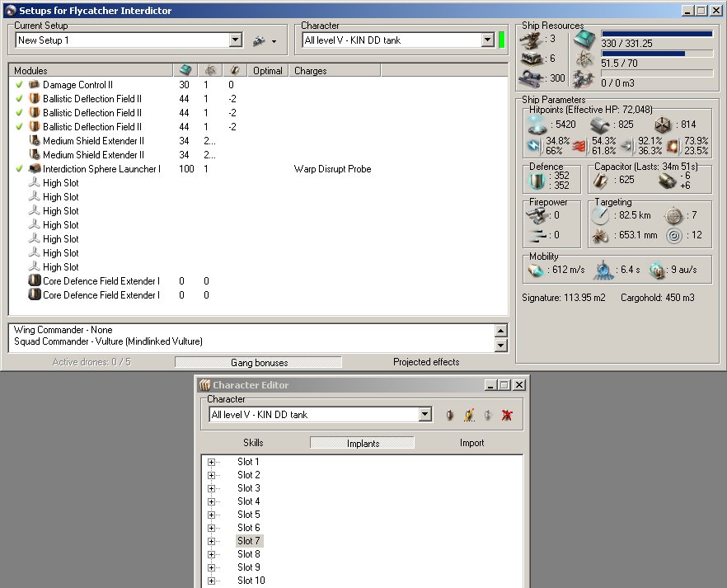Click the targeting range icon showing 82.5 km
The image size is (727, 588).
pos(600,215)
